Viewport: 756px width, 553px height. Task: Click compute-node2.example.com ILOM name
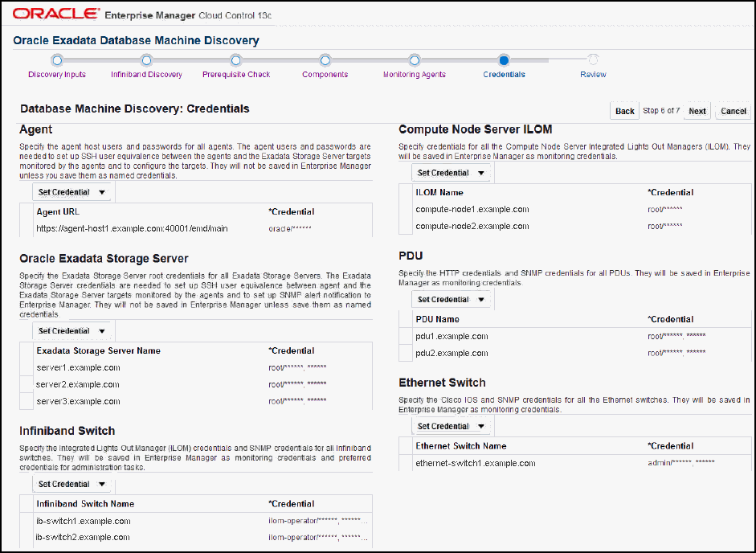(472, 227)
